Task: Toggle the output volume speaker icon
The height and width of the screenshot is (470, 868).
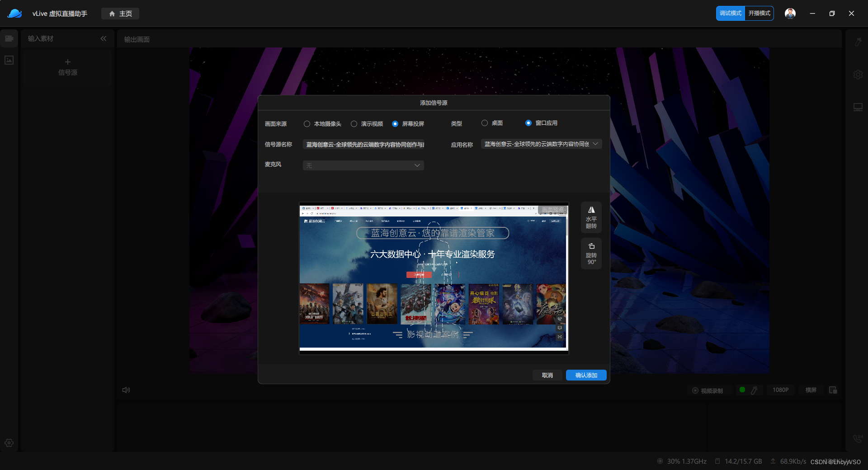Action: point(126,390)
